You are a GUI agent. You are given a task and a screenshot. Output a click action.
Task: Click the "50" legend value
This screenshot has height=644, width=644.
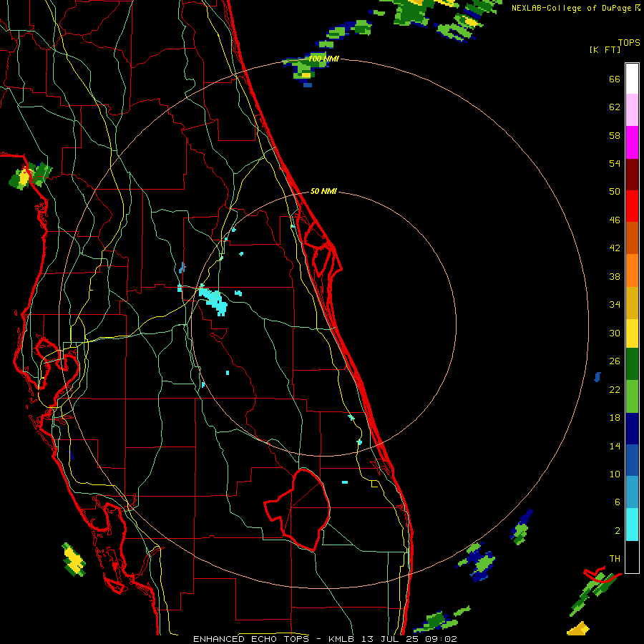coord(615,191)
